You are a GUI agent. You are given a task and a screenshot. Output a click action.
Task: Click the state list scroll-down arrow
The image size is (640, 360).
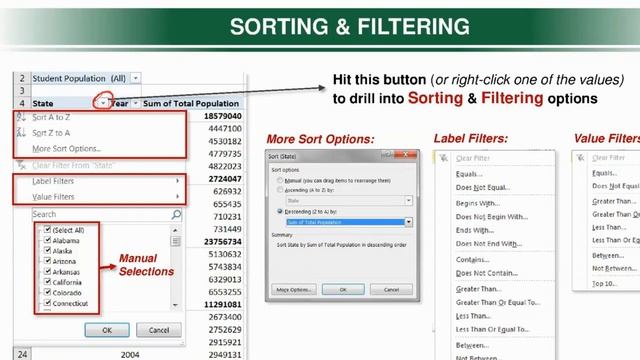[x=176, y=304]
